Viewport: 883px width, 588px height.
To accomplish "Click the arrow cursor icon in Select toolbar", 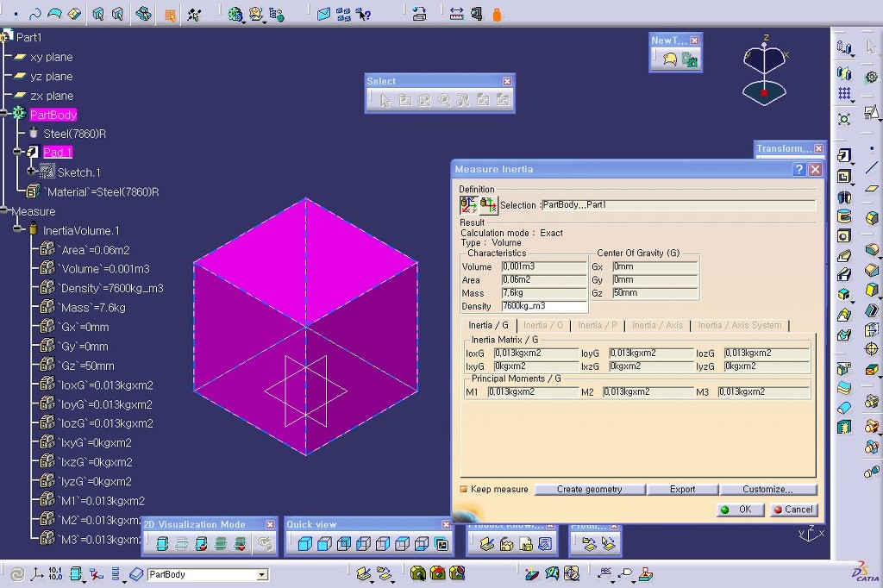I will coord(385,100).
